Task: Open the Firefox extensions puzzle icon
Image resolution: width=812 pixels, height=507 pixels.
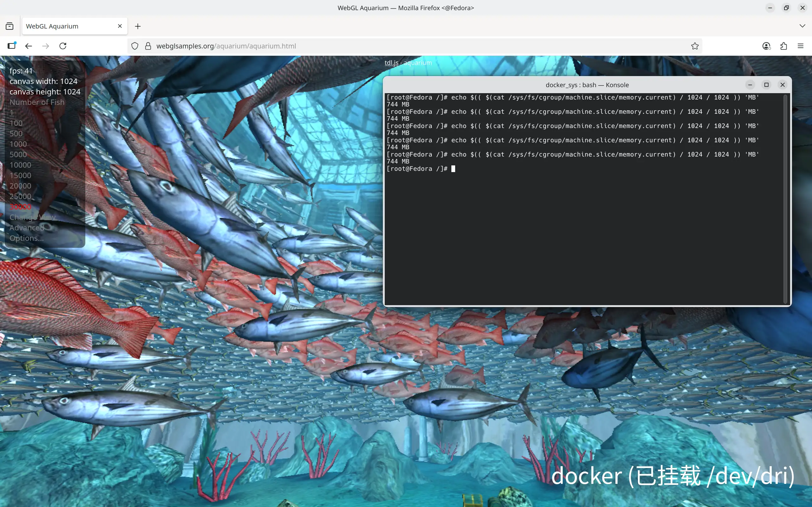Action: pyautogui.click(x=783, y=46)
